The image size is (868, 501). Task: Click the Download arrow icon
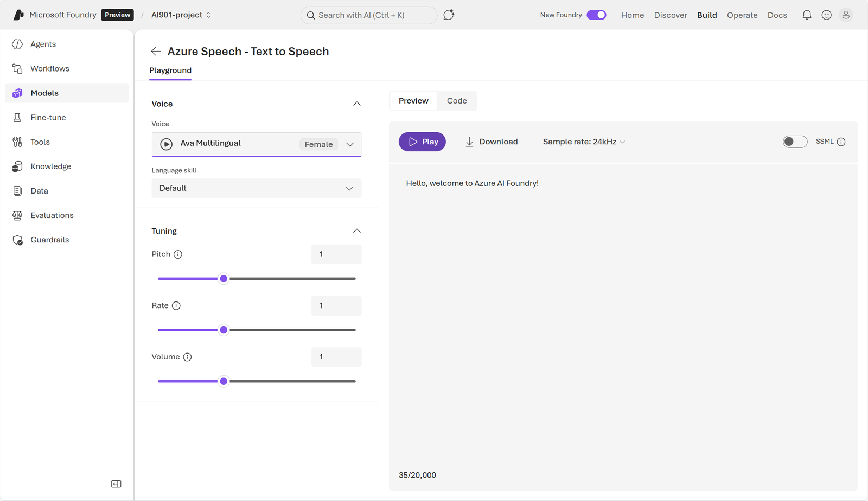pyautogui.click(x=469, y=142)
